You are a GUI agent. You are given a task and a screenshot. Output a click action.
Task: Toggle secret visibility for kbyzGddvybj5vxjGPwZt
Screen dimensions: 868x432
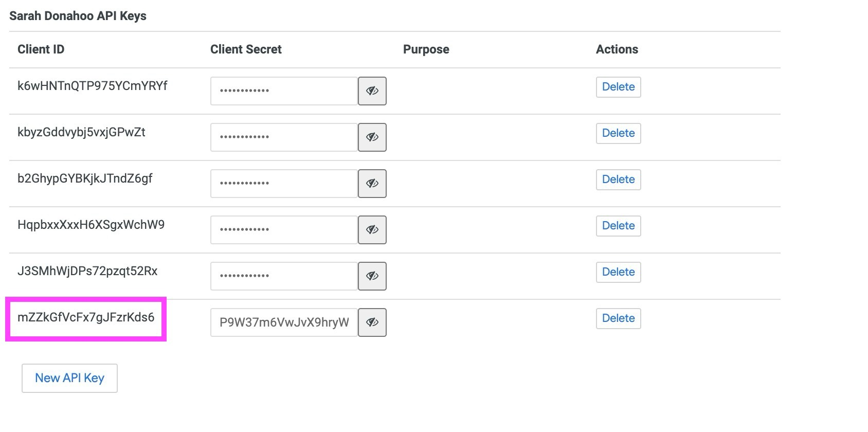(372, 137)
